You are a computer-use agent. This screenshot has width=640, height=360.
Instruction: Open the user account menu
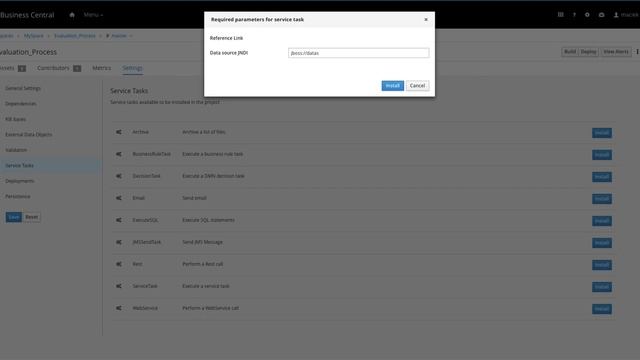(627, 15)
